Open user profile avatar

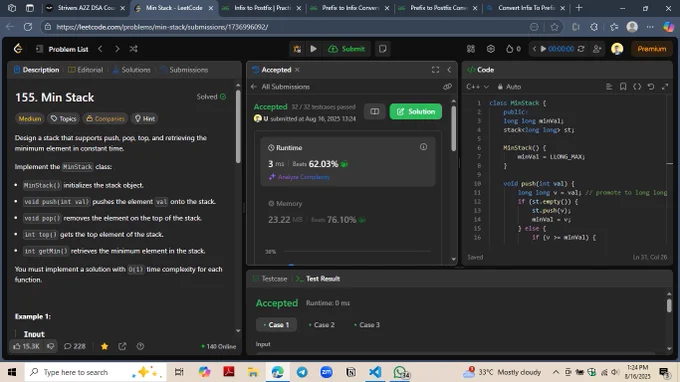tap(617, 49)
